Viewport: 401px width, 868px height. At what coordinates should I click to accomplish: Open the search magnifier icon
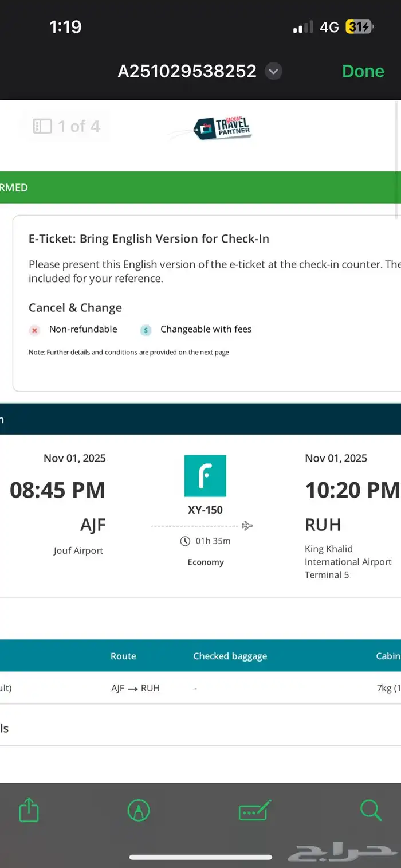pyautogui.click(x=371, y=810)
